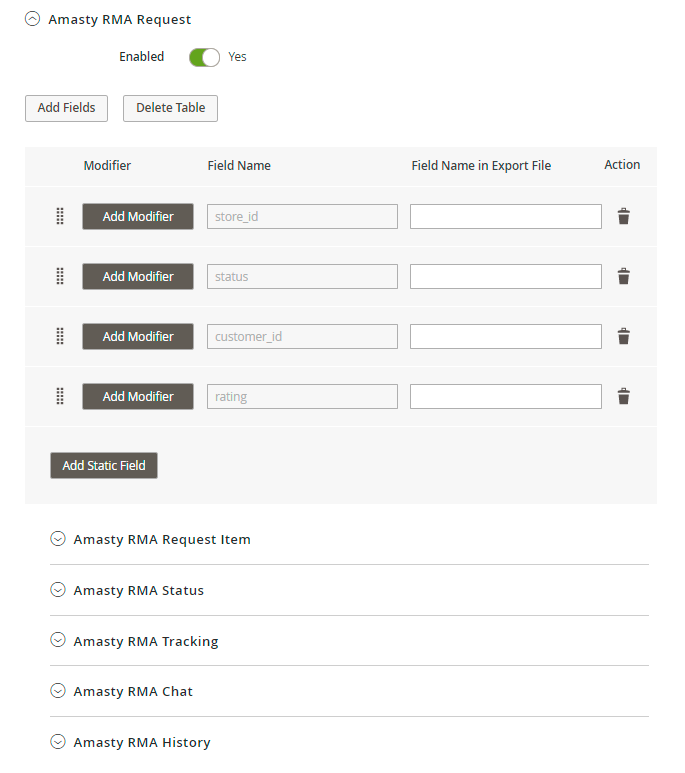Grab drag handle of store_id row
This screenshot has height=773, width=685.
pyautogui.click(x=60, y=216)
